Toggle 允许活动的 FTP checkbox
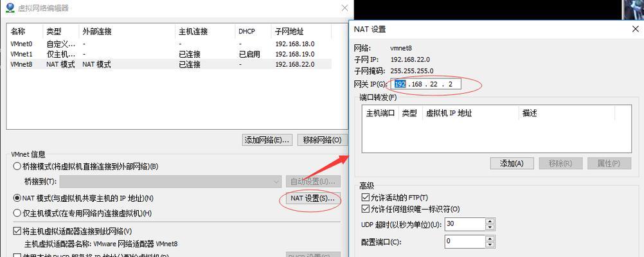 [364, 198]
